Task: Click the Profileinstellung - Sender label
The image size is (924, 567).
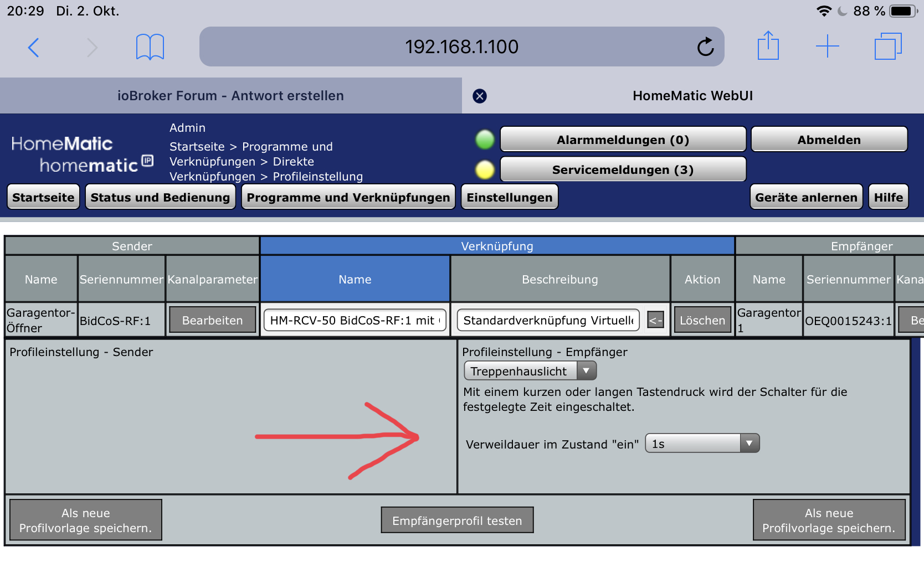Action: pos(81,352)
